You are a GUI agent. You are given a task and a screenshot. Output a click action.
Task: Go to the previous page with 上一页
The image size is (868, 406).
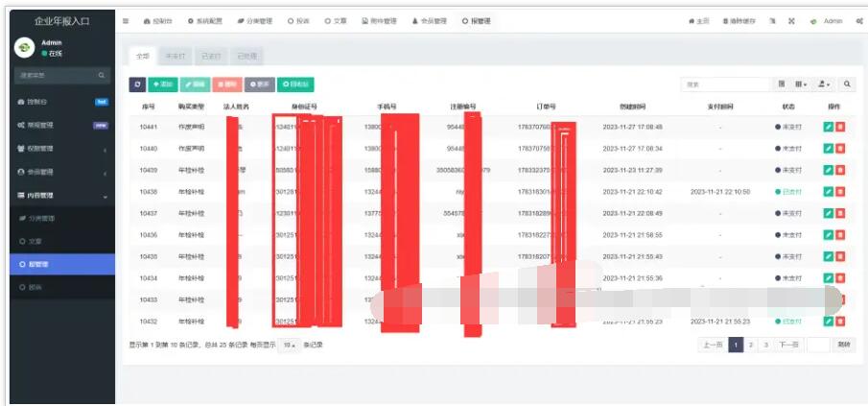pos(713,345)
